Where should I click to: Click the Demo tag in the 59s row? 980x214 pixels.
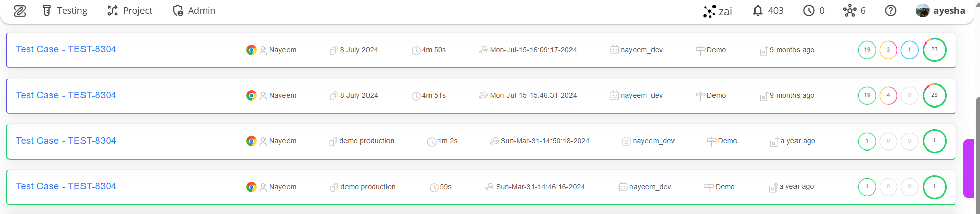pyautogui.click(x=725, y=187)
